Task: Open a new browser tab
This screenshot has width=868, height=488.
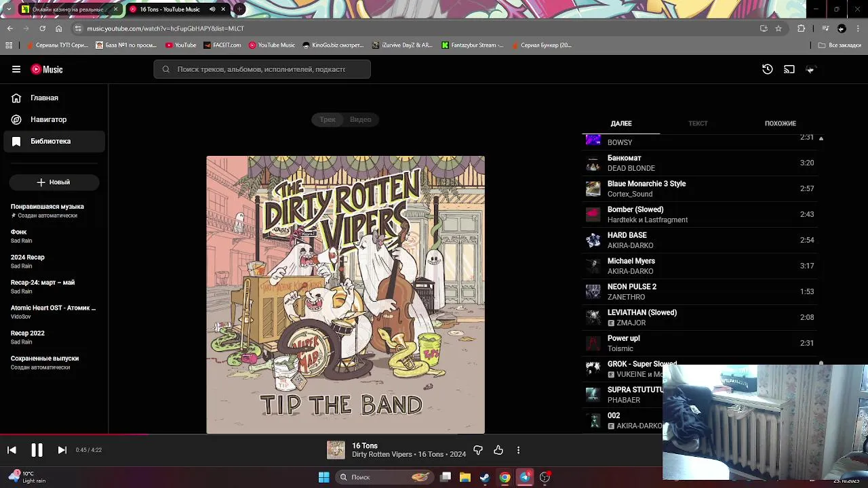Action: tap(239, 9)
